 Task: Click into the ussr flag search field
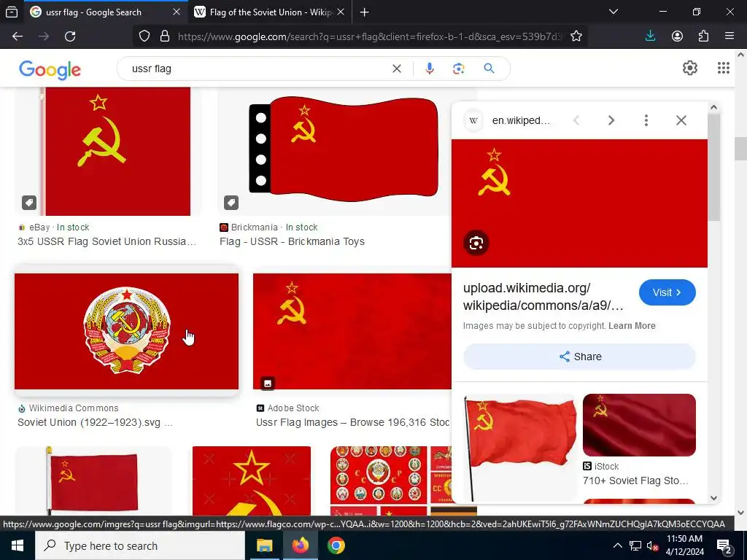(x=258, y=69)
